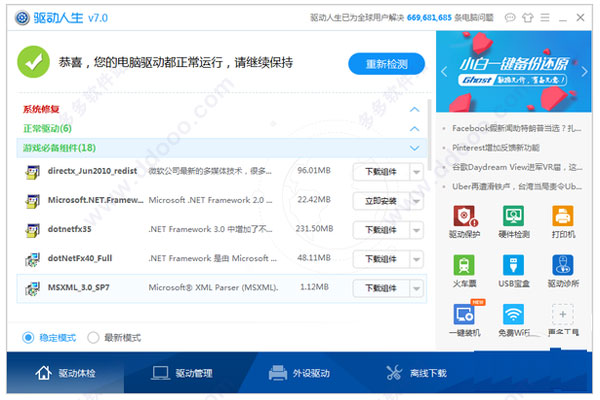Switch to 外设驱动 tab
600x400 pixels.
300,372
